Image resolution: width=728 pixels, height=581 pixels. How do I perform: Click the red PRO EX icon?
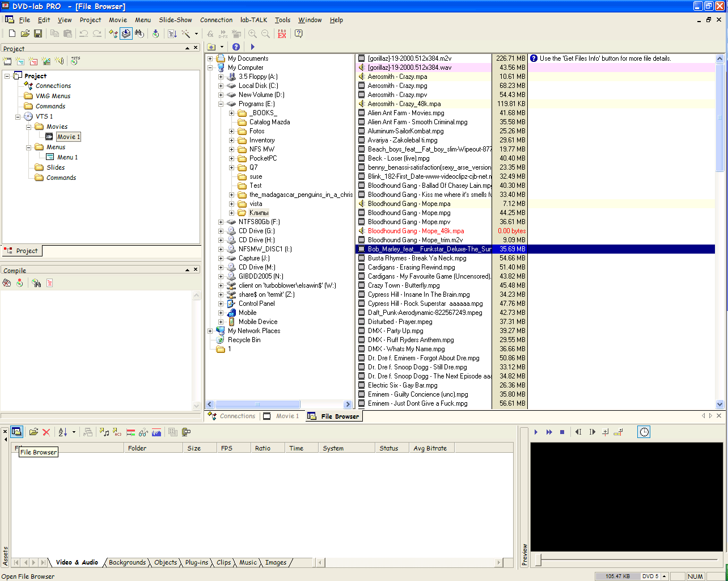click(x=282, y=34)
